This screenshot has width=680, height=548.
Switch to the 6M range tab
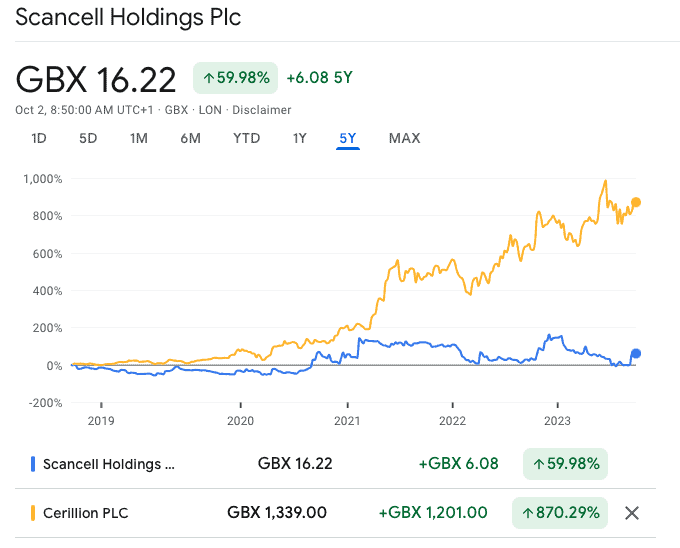click(190, 138)
